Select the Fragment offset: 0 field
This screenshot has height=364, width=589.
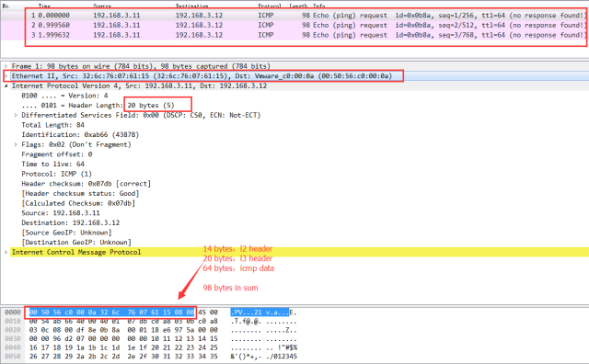(57, 154)
